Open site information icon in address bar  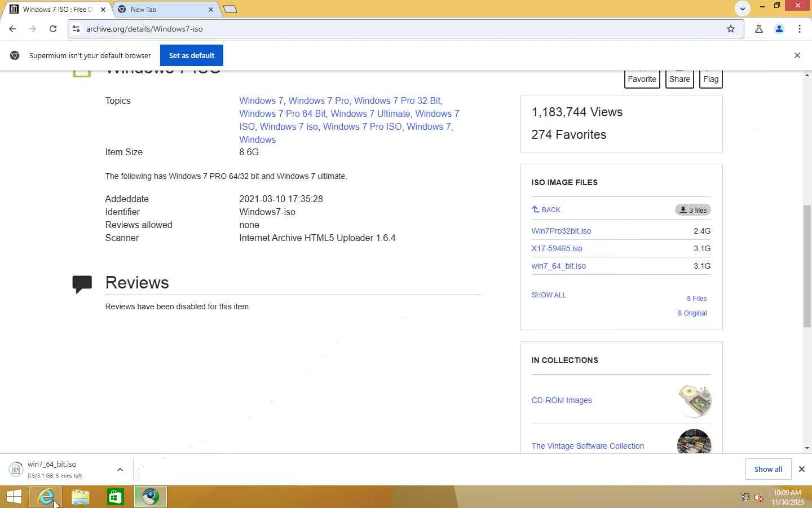(76, 29)
